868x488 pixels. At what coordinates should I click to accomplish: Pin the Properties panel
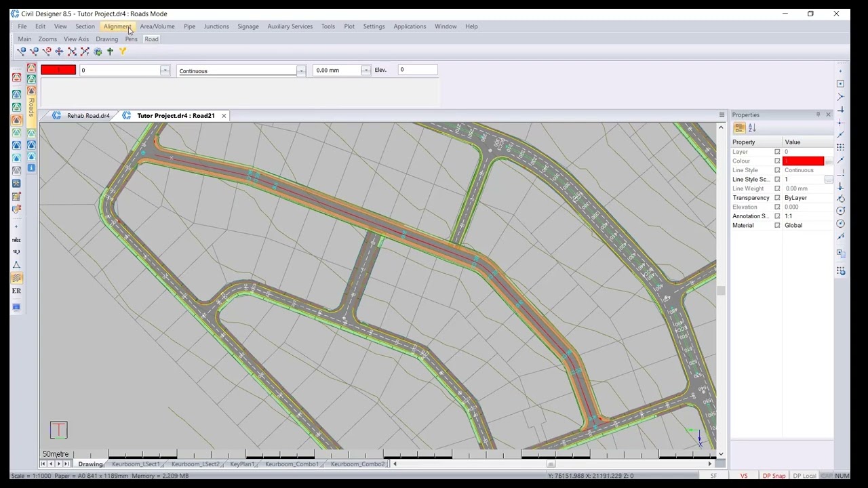[818, 115]
